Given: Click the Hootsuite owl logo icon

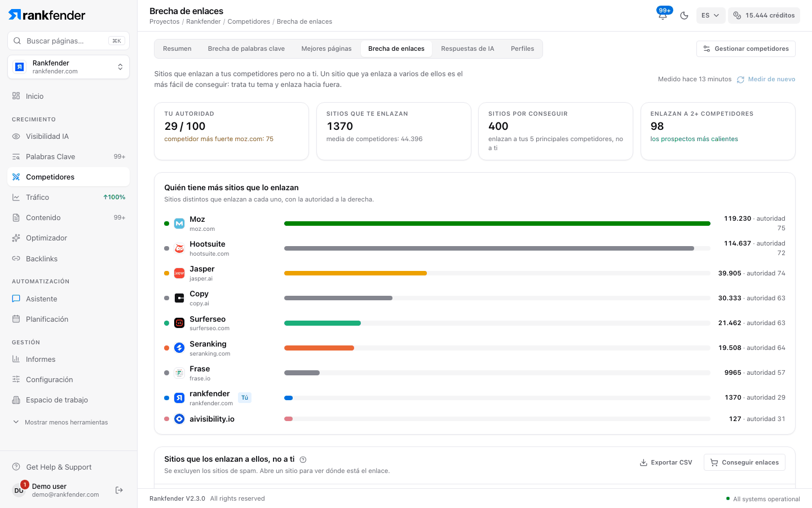Looking at the screenshot, I should [x=179, y=248].
